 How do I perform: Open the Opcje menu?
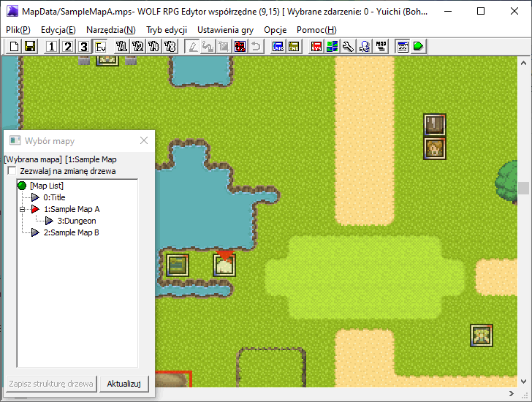[275, 30]
